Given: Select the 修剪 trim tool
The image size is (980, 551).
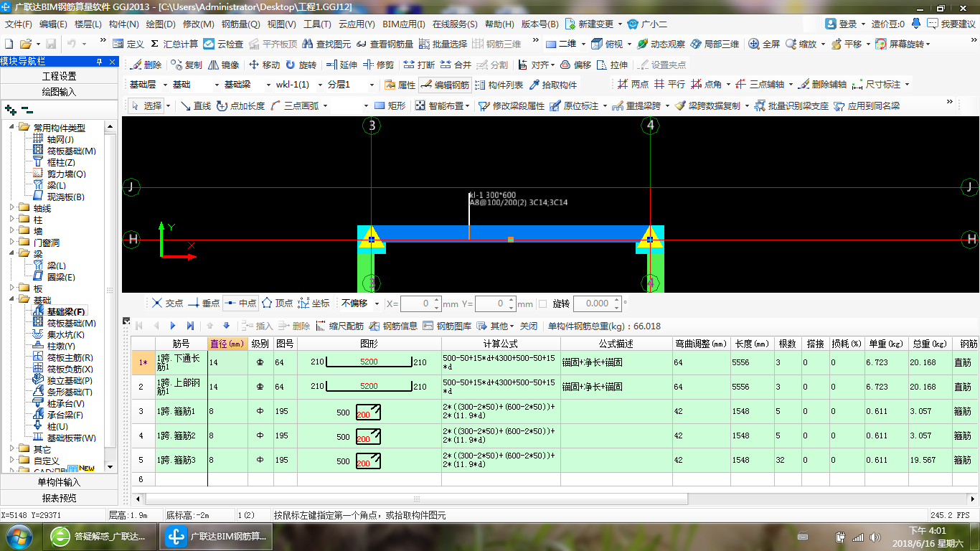Looking at the screenshot, I should pos(378,65).
